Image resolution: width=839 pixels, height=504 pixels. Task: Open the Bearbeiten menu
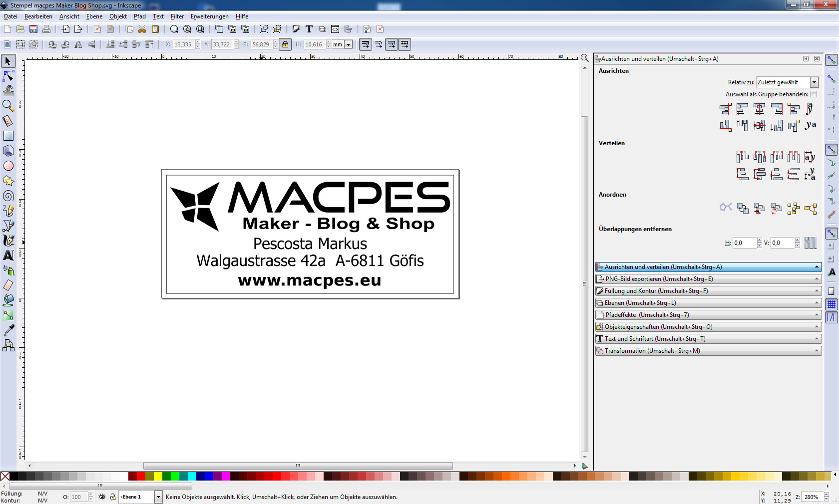point(38,16)
